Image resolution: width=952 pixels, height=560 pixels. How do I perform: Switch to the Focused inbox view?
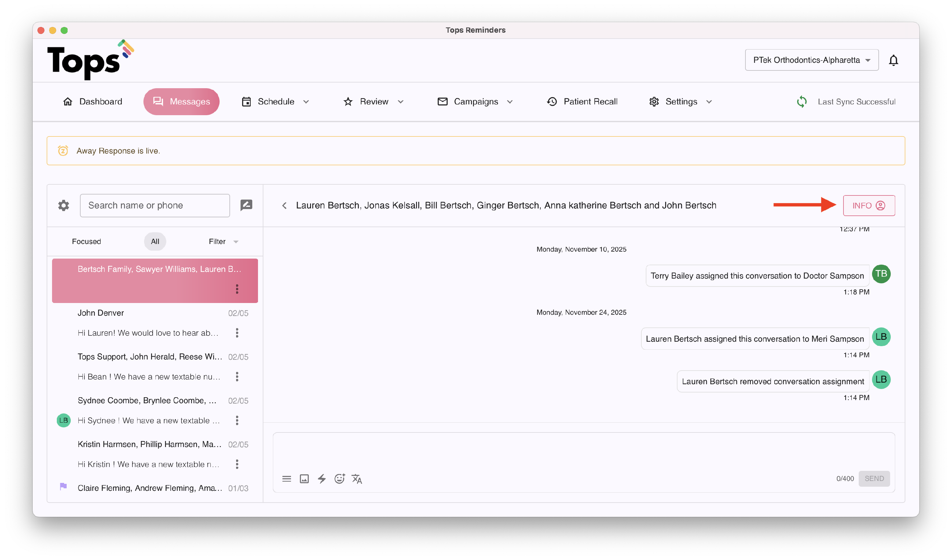coord(87,241)
